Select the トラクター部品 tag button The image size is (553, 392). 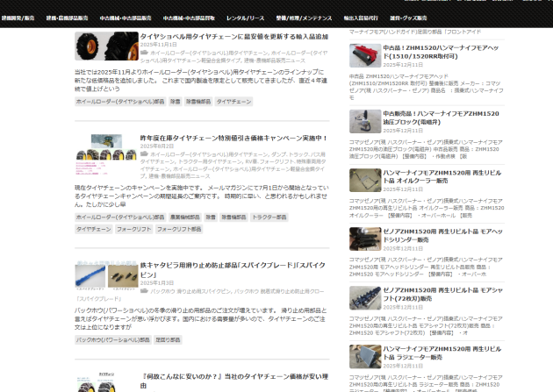click(269, 217)
